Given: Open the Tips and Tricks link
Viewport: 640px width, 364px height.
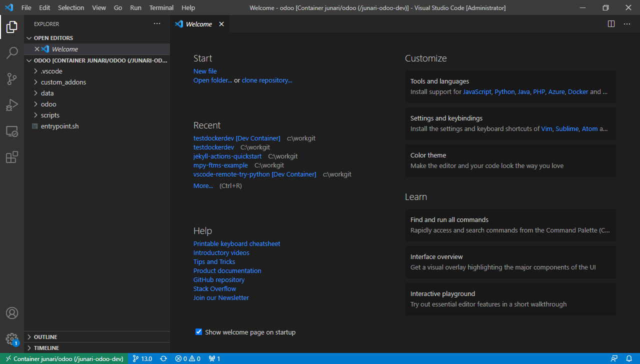Looking at the screenshot, I should coord(214,261).
